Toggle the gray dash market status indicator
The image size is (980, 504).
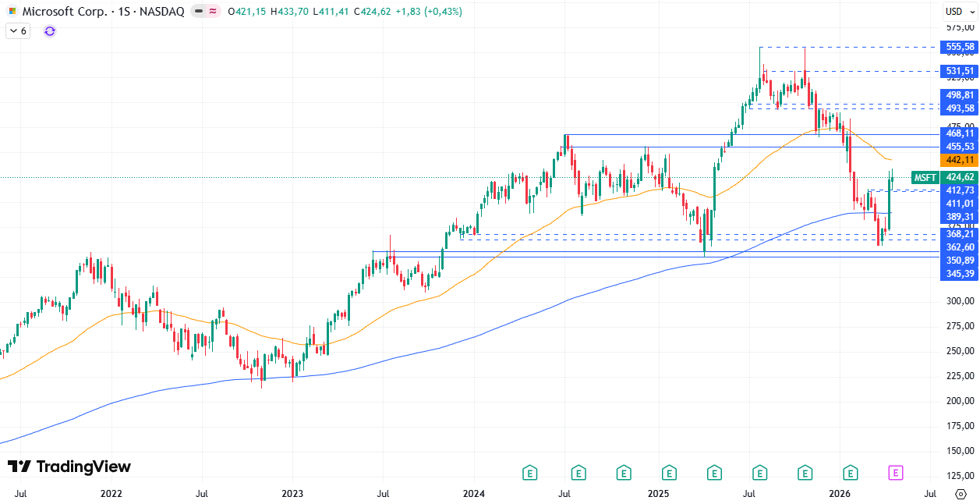pyautogui.click(x=199, y=12)
